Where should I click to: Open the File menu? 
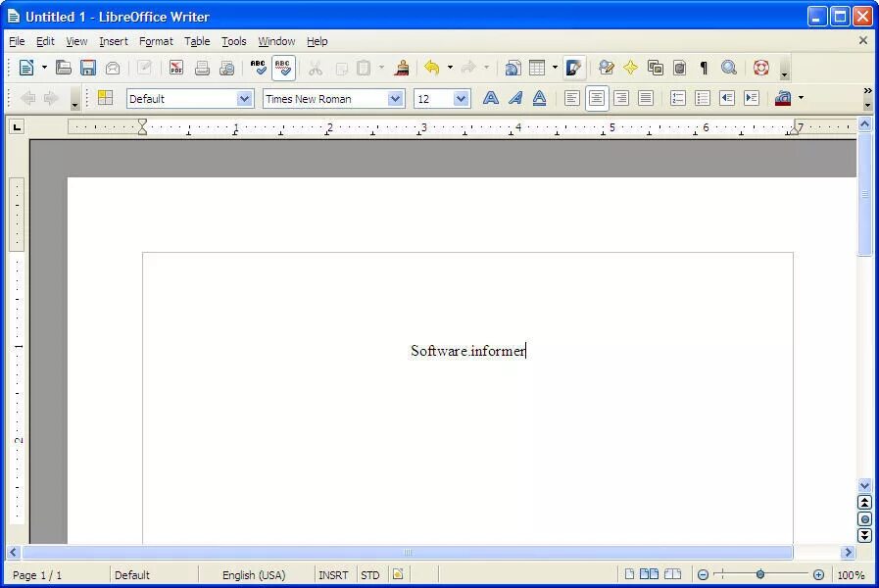coord(17,41)
